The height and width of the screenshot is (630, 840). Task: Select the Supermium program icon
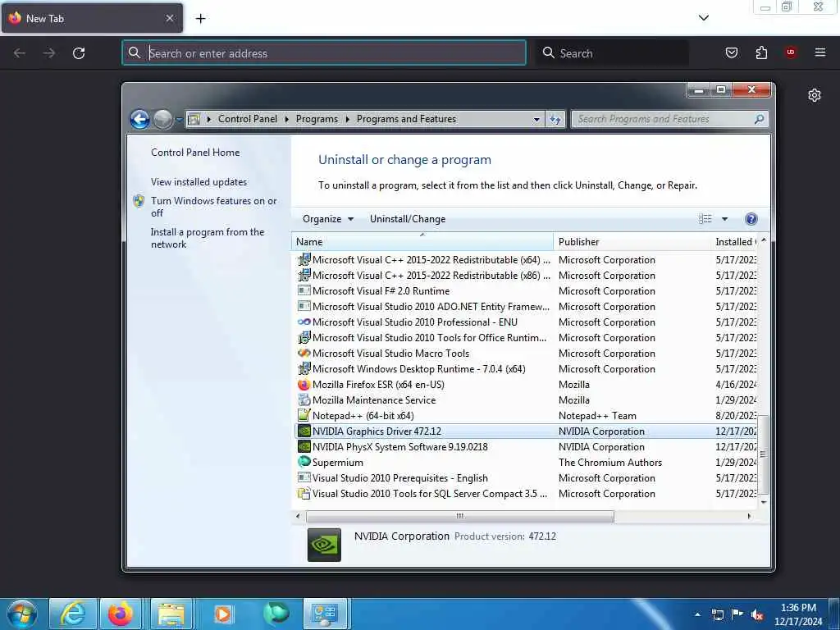coord(304,462)
